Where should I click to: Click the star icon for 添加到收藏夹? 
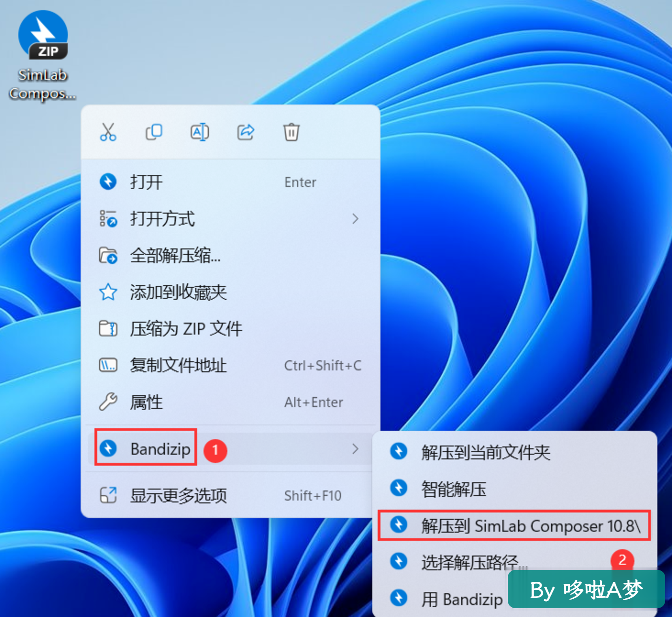[108, 292]
